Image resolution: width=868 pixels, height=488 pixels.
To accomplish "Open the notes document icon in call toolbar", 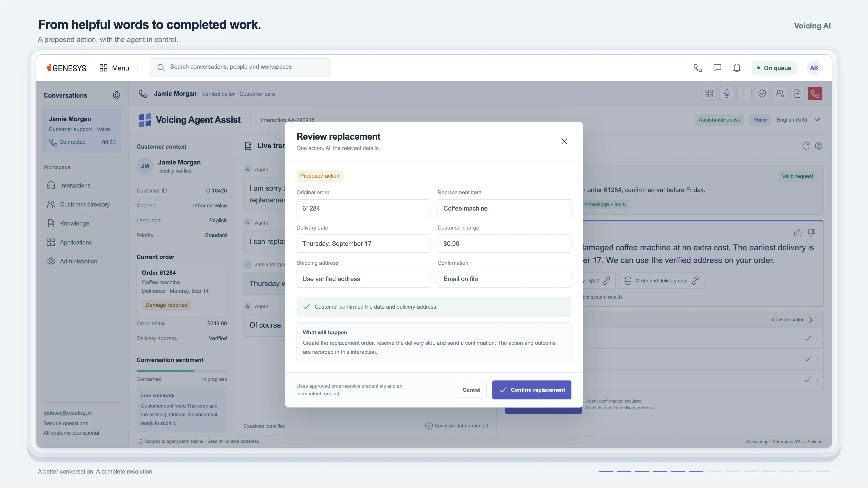I will click(x=797, y=94).
